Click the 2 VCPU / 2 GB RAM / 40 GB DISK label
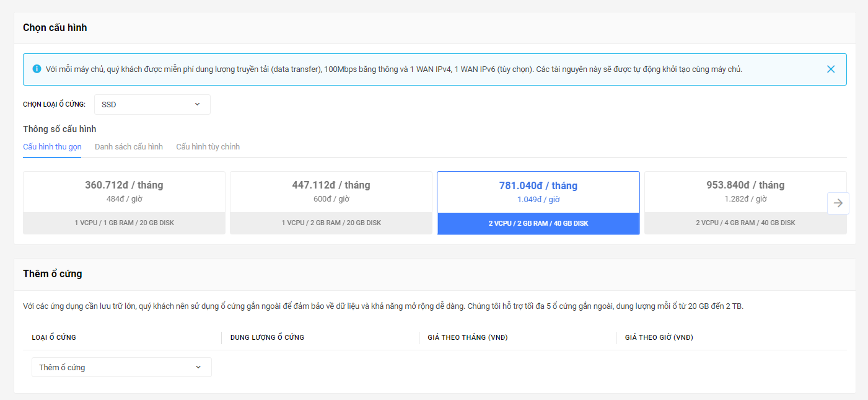 coord(538,223)
